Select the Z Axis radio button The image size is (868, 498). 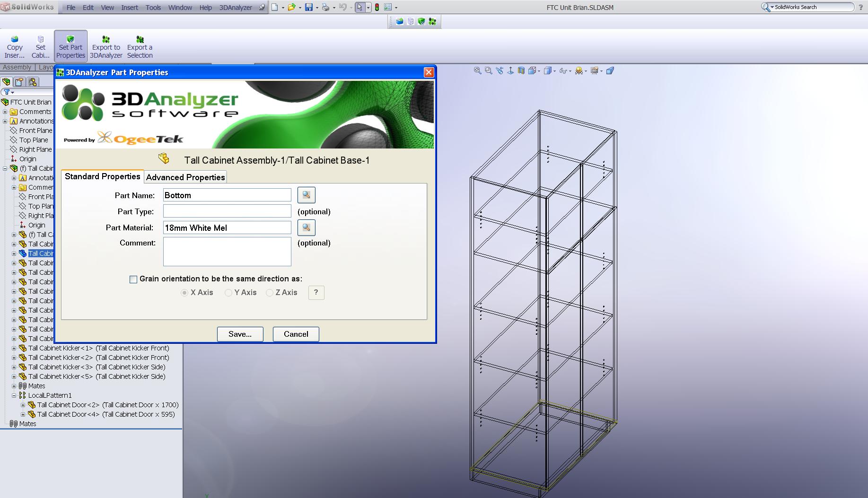pos(270,293)
